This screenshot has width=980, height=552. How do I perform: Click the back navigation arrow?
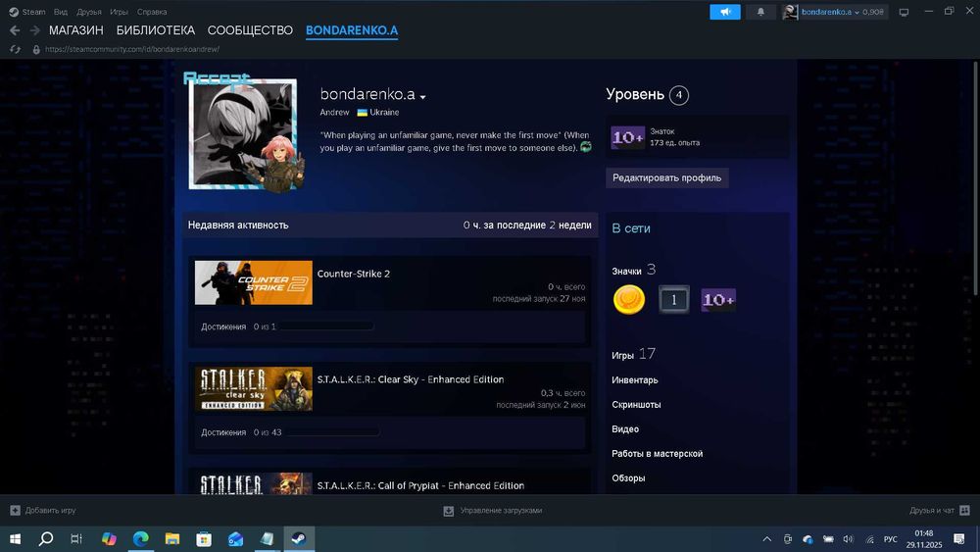15,30
